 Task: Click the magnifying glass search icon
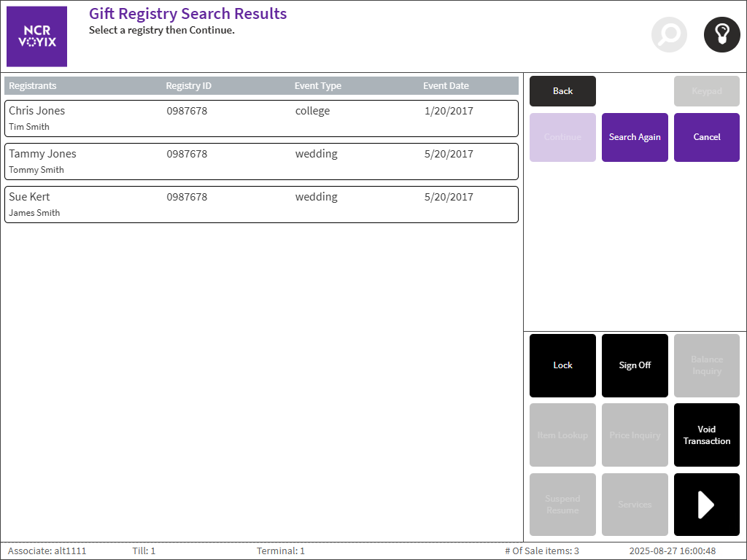point(669,34)
